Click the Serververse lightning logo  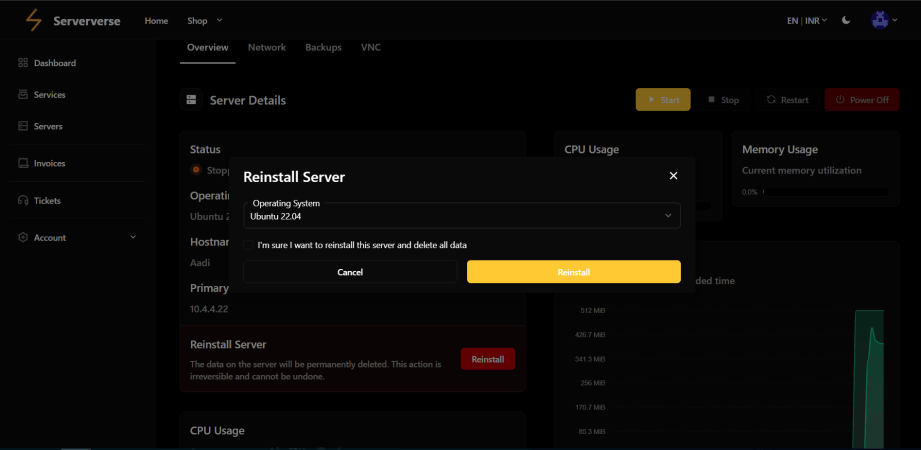coord(34,21)
